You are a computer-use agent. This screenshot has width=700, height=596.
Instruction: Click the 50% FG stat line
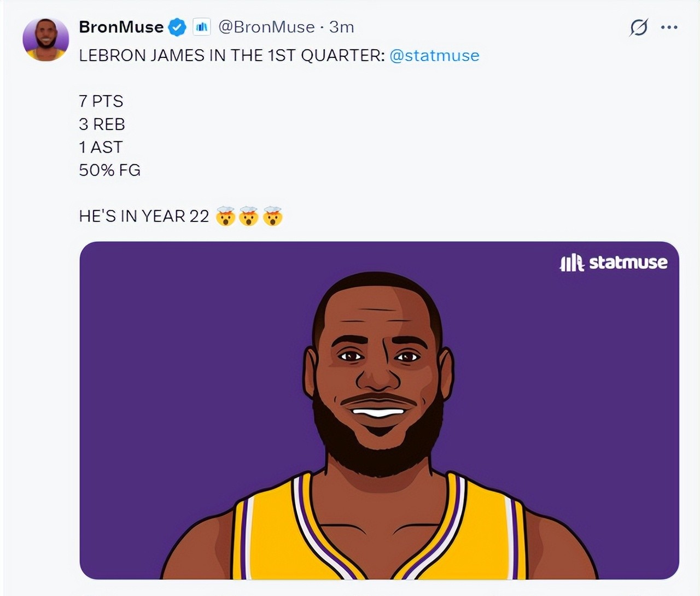(x=109, y=170)
